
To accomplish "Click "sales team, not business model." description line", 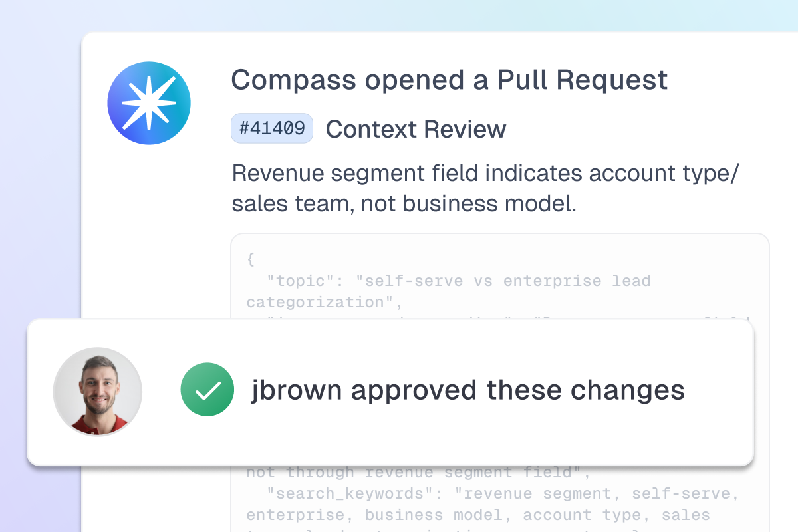I will click(404, 203).
